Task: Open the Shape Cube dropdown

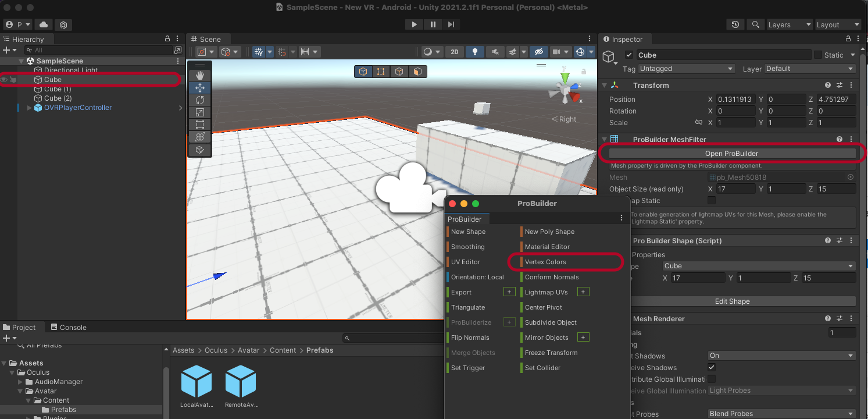Action: point(759,266)
